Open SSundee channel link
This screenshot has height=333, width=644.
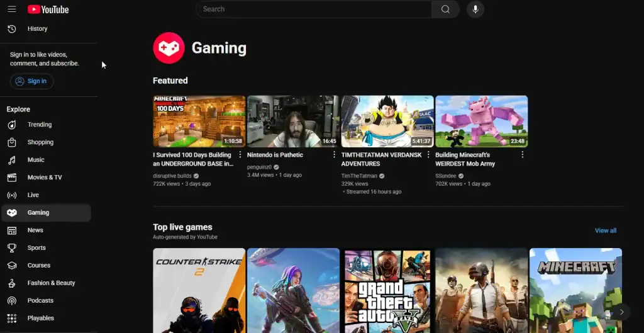[446, 176]
